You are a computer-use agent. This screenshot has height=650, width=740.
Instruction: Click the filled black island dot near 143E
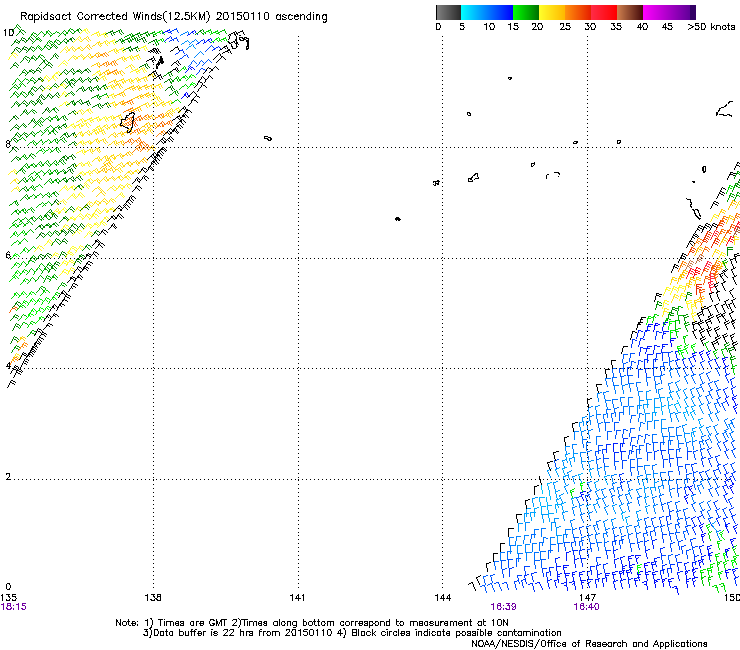[398, 219]
